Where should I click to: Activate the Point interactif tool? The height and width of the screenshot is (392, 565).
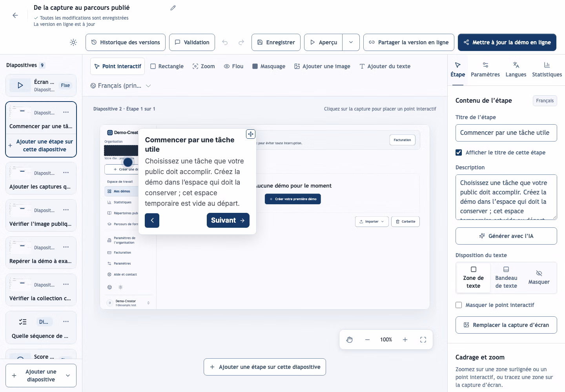[118, 66]
